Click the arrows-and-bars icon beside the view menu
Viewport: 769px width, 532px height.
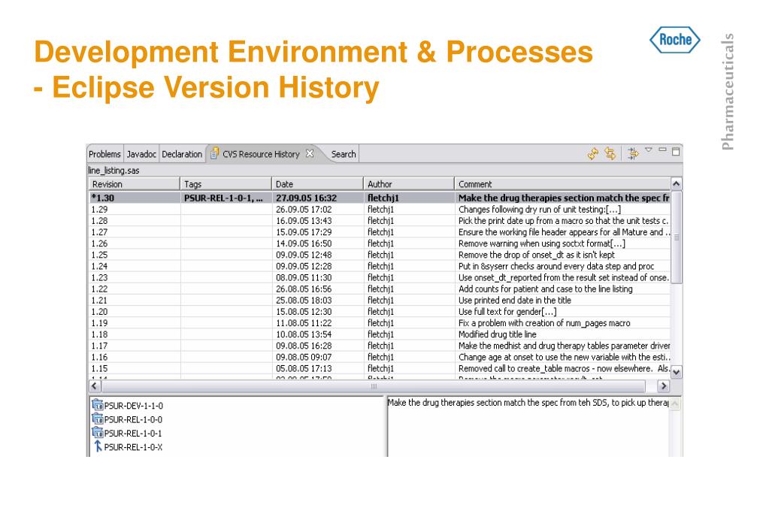(x=633, y=153)
